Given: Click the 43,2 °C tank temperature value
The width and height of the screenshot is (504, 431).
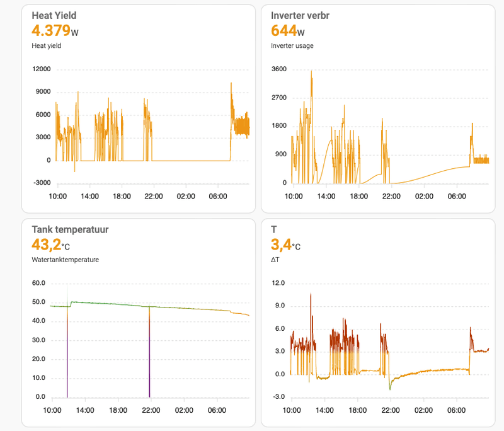Looking at the screenshot, I should (50, 245).
